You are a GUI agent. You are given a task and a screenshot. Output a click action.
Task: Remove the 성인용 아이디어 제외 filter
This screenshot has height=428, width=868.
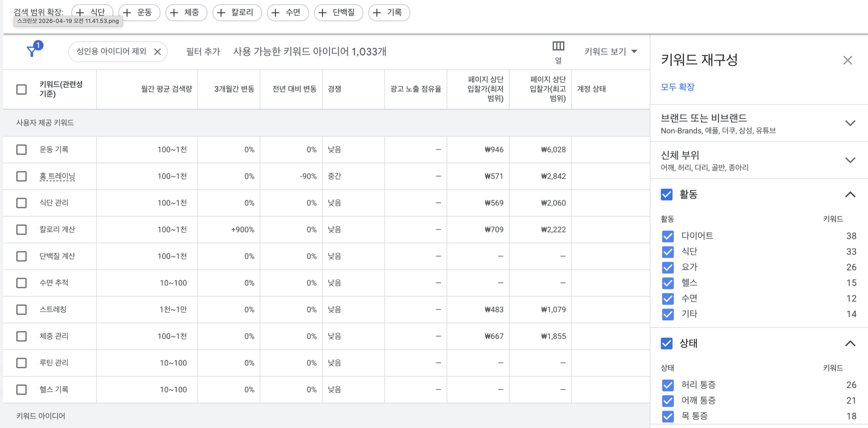click(157, 52)
